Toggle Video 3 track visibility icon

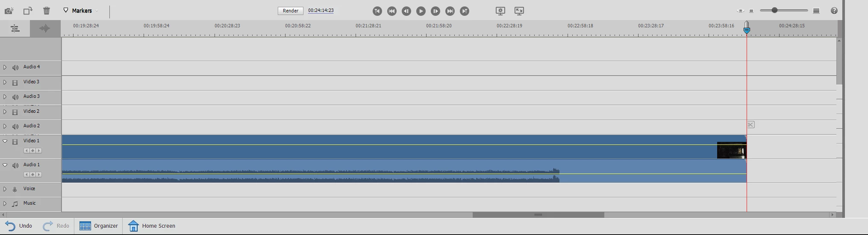pyautogui.click(x=15, y=82)
